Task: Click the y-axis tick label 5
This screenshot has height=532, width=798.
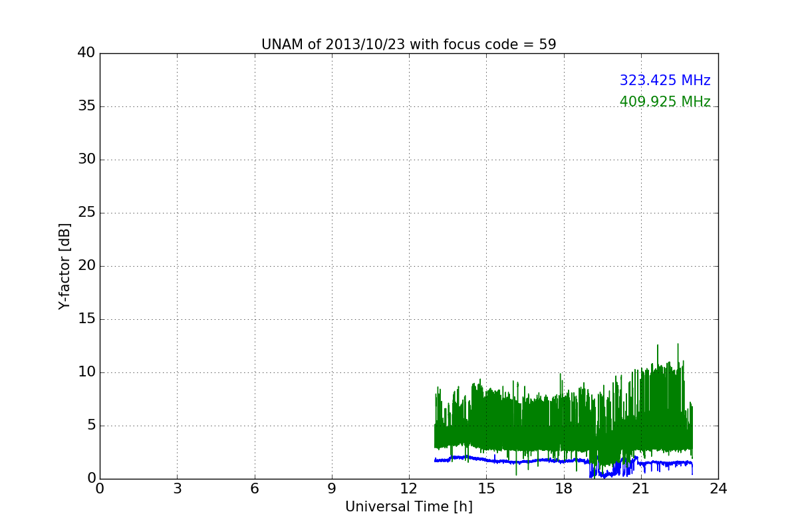Action: click(x=91, y=426)
